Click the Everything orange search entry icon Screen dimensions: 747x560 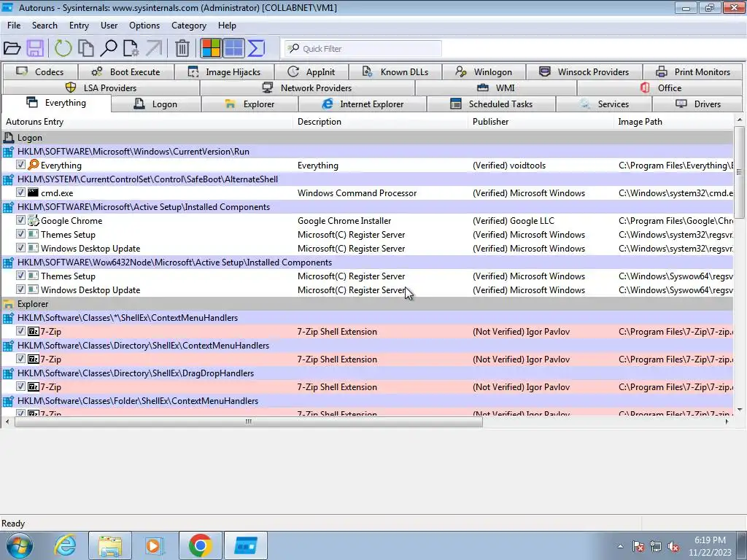click(34, 166)
